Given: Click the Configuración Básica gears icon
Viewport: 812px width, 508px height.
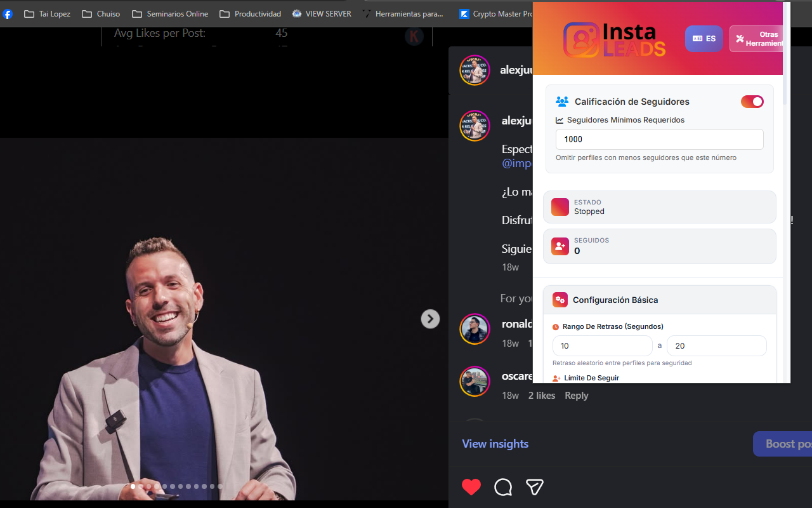Looking at the screenshot, I should tap(560, 300).
